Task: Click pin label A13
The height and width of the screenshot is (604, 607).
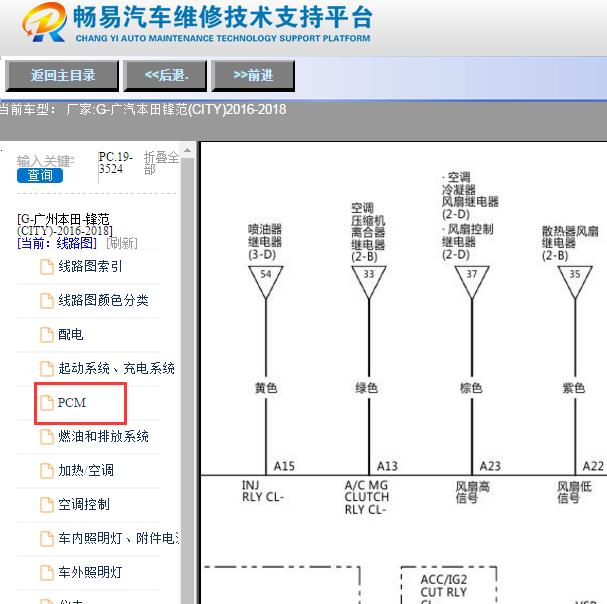Action: tap(387, 466)
